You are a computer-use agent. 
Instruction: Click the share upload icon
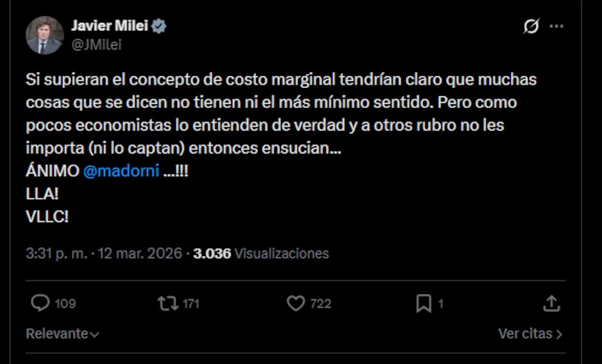(x=551, y=303)
